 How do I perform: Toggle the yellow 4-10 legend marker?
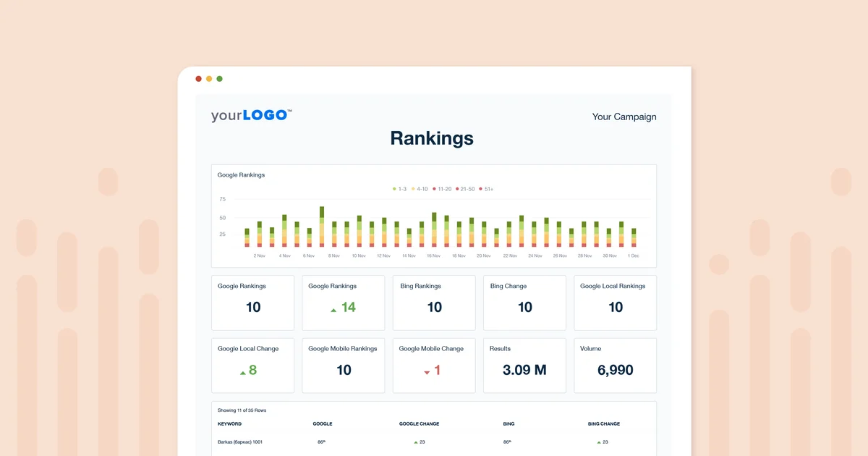413,188
